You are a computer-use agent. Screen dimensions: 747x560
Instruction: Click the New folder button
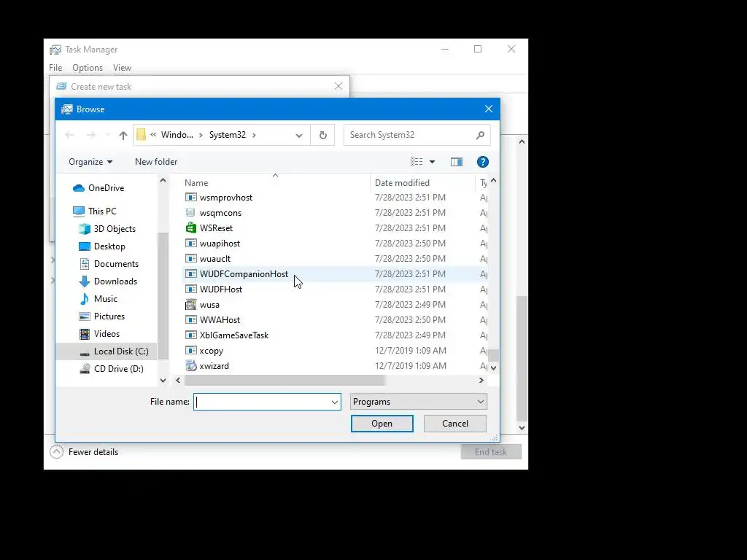[x=156, y=162]
